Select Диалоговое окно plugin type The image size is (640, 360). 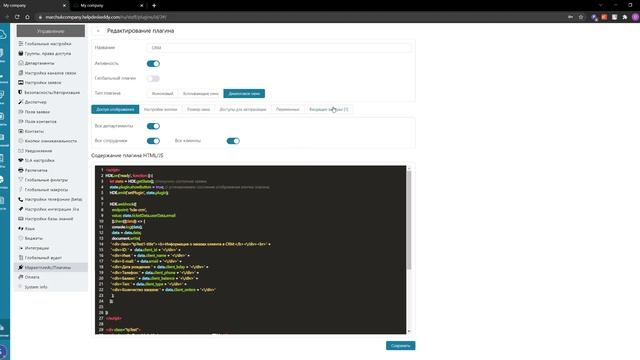(x=244, y=93)
